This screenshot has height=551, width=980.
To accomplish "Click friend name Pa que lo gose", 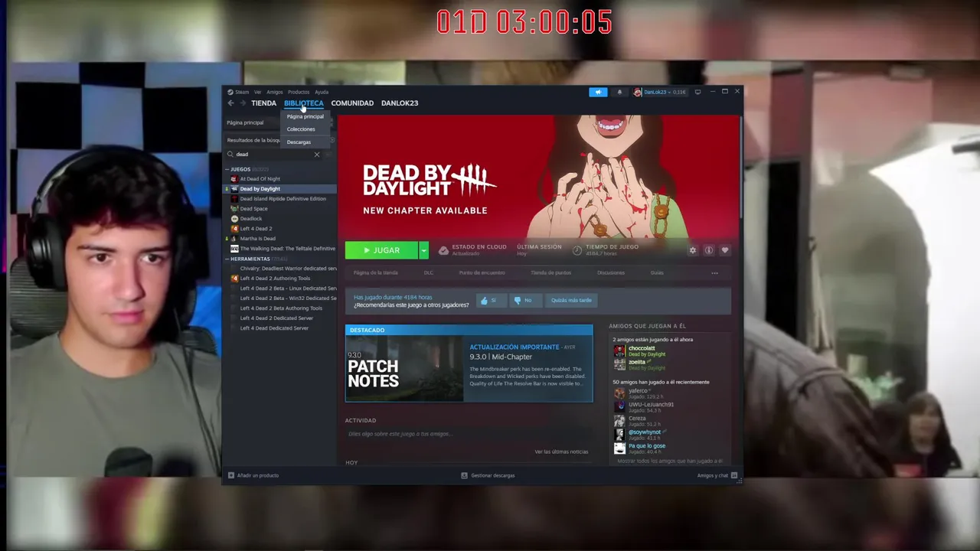I will (647, 445).
